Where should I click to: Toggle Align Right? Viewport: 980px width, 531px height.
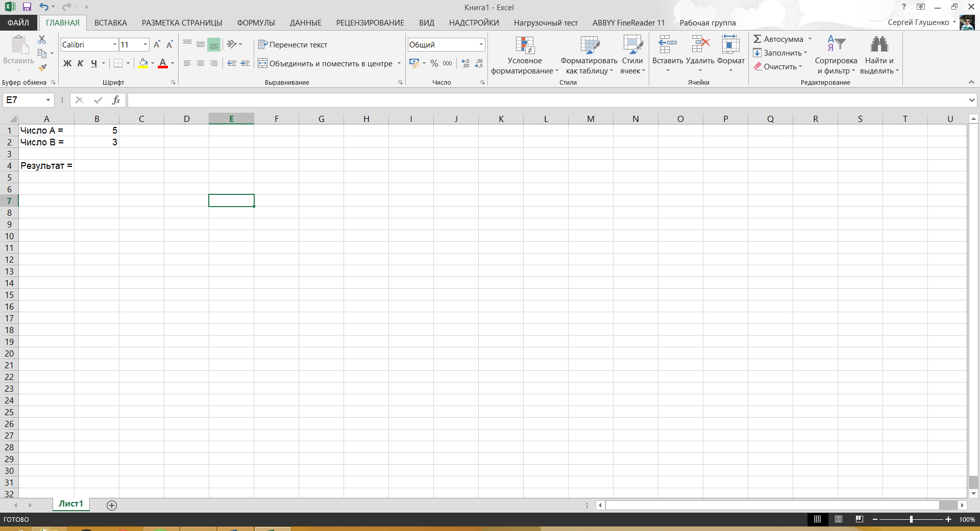click(214, 63)
